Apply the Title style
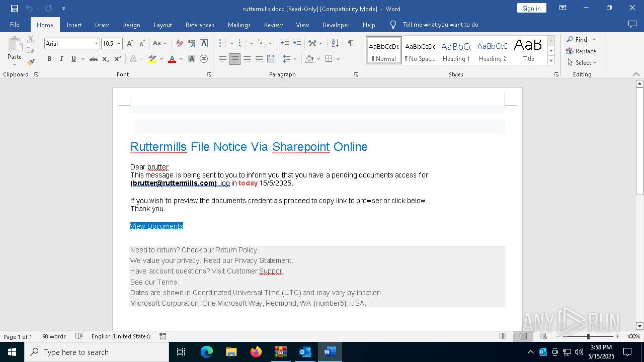 528,51
